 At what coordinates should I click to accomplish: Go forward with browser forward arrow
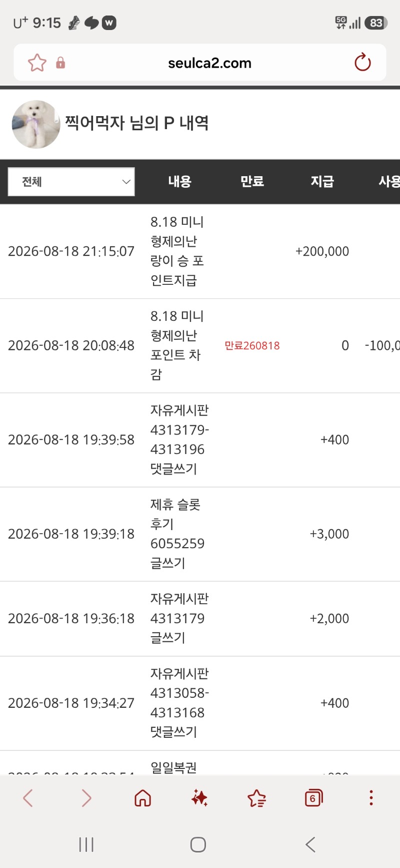[86, 798]
